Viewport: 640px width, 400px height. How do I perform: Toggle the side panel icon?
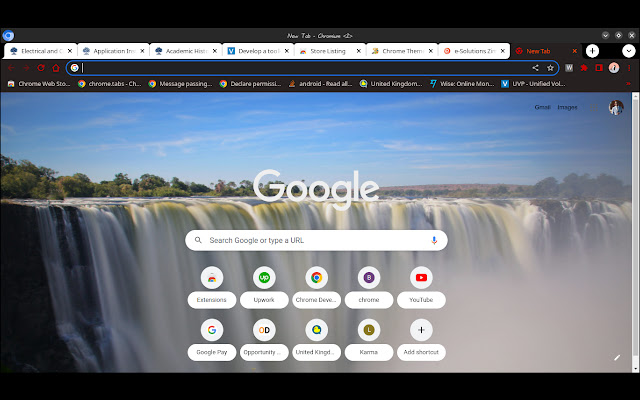pos(599,68)
